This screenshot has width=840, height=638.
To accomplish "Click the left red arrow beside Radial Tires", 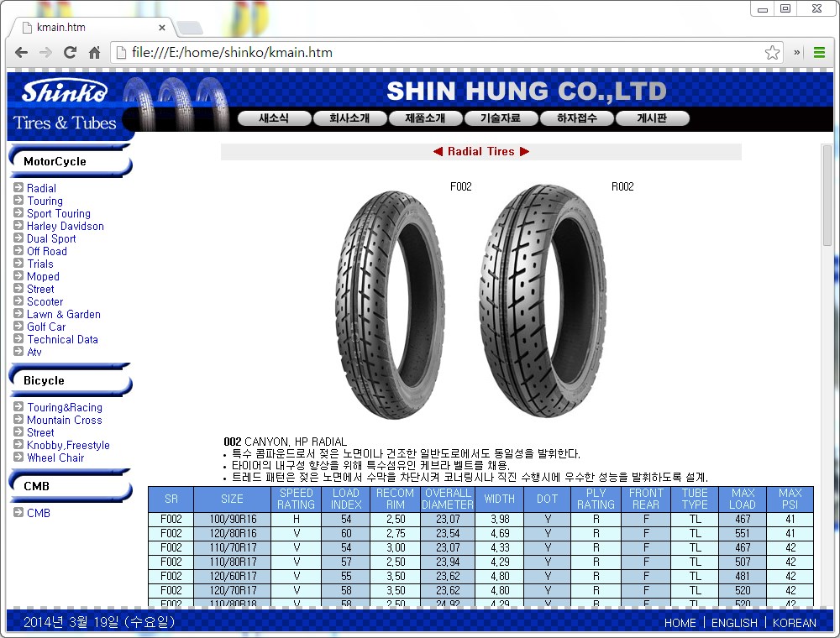I will pyautogui.click(x=438, y=152).
